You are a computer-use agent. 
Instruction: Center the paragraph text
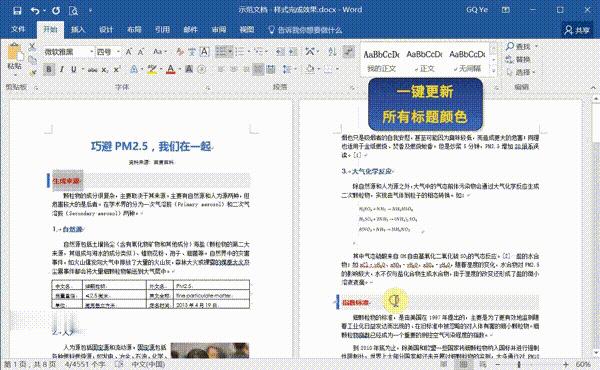tap(233, 69)
